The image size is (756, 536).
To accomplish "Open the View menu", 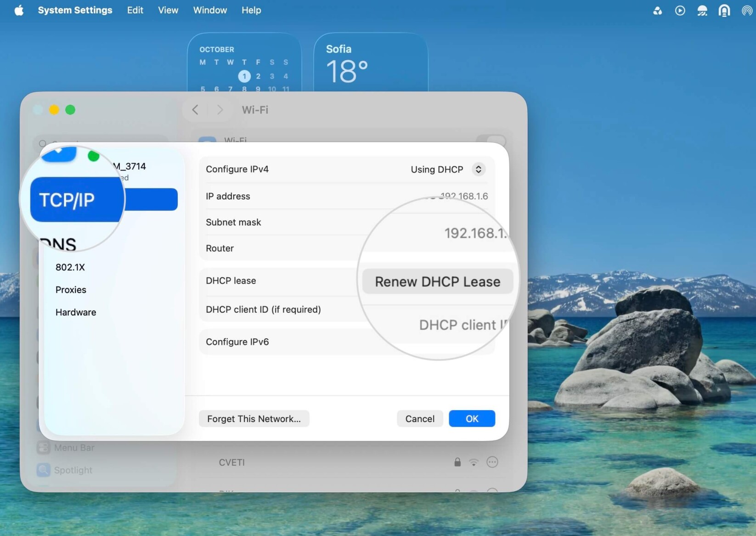I will coord(168,10).
